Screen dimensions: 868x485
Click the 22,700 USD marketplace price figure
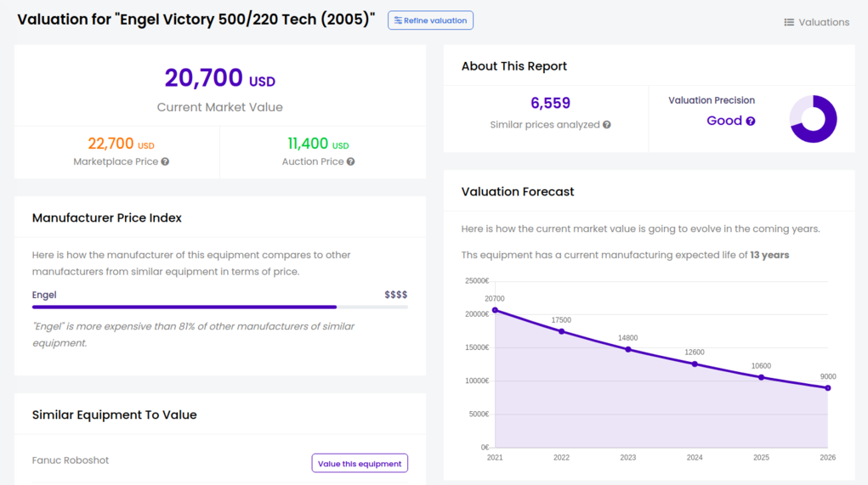(121, 144)
